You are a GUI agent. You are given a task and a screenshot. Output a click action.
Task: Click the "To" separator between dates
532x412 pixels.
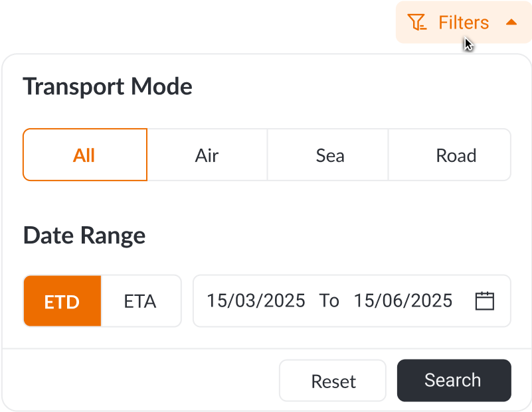(x=329, y=301)
